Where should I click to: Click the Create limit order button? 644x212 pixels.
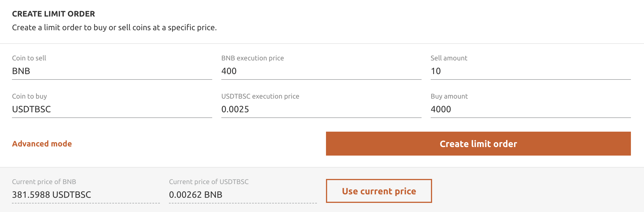point(478,144)
